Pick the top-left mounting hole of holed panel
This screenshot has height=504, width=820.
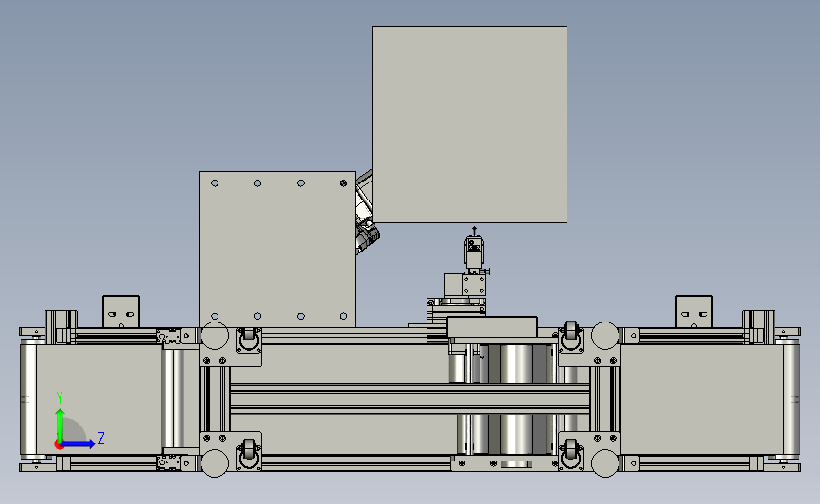pyautogui.click(x=215, y=183)
